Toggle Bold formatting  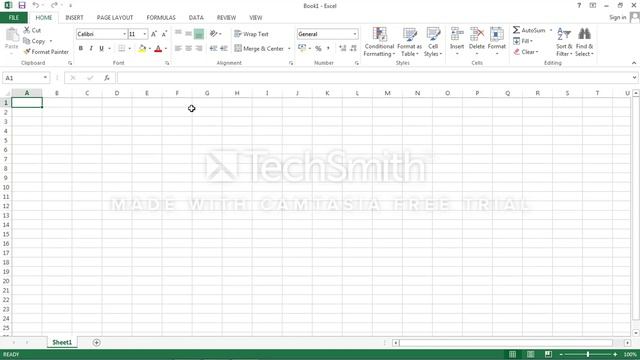pyautogui.click(x=81, y=49)
